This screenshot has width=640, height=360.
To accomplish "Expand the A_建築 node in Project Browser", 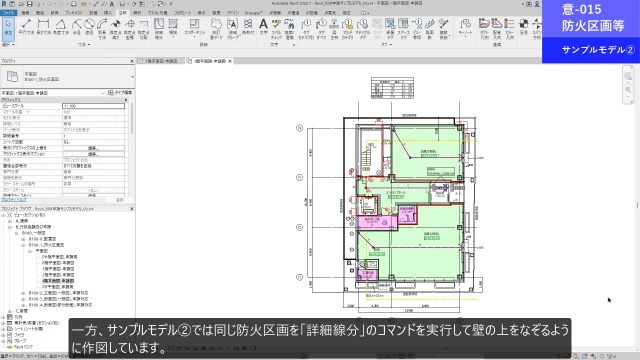I will point(10,221).
